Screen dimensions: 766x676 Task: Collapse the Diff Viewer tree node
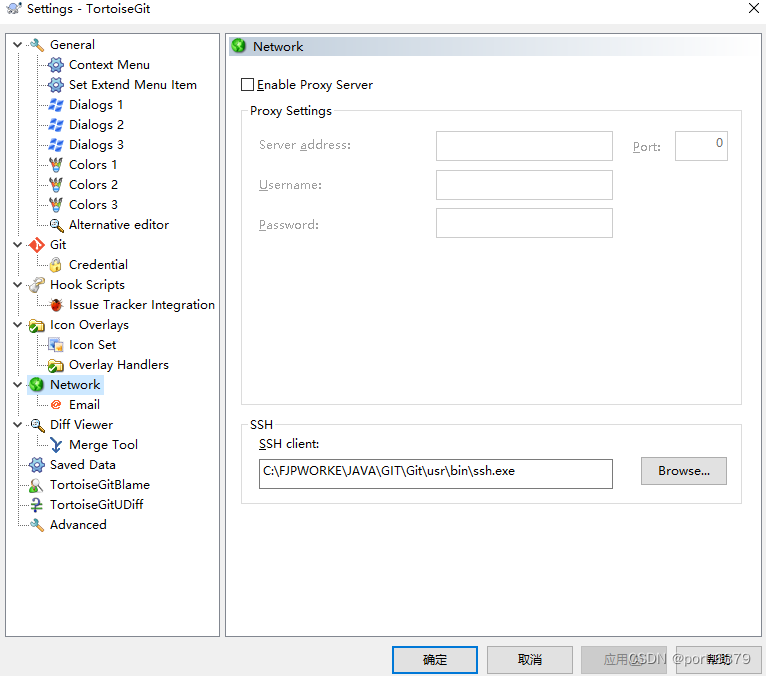18,425
